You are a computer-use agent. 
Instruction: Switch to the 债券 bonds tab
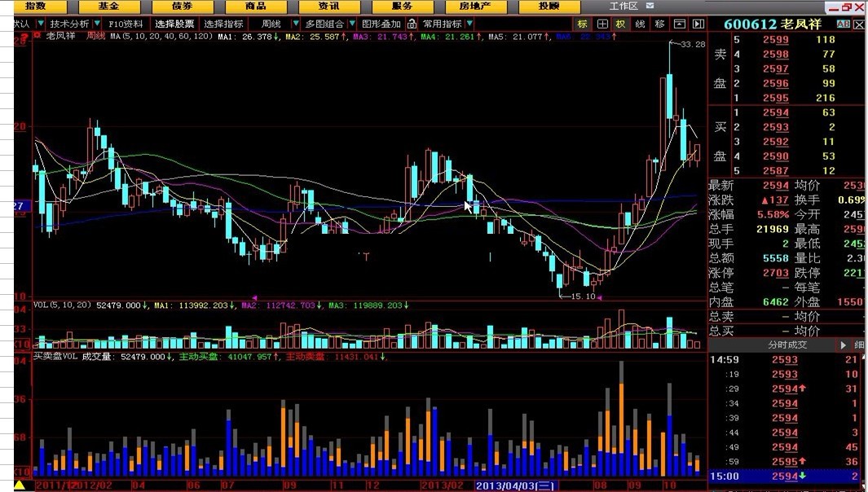tap(183, 6)
